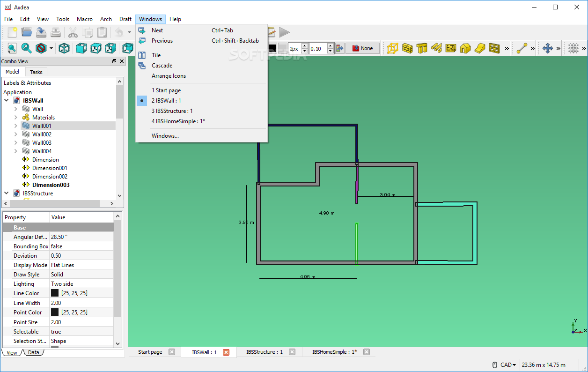Close the IBSWall : 1 document tab
The image size is (588, 372).
pos(226,352)
